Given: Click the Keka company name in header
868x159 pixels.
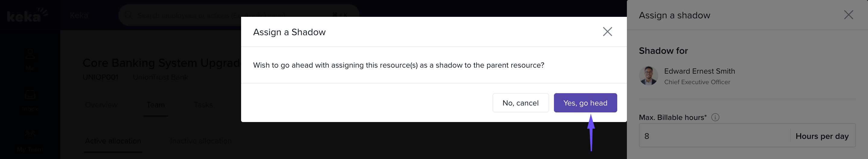Looking at the screenshot, I should (x=79, y=15).
